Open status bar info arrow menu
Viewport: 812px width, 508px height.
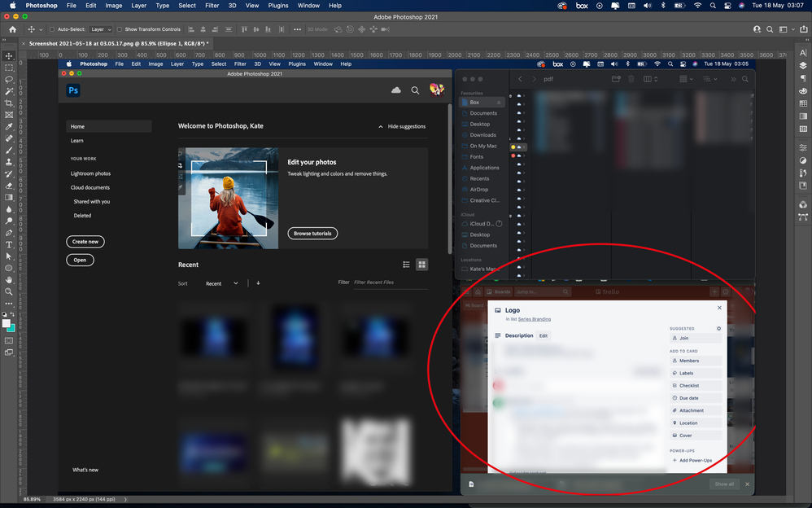pos(125,500)
